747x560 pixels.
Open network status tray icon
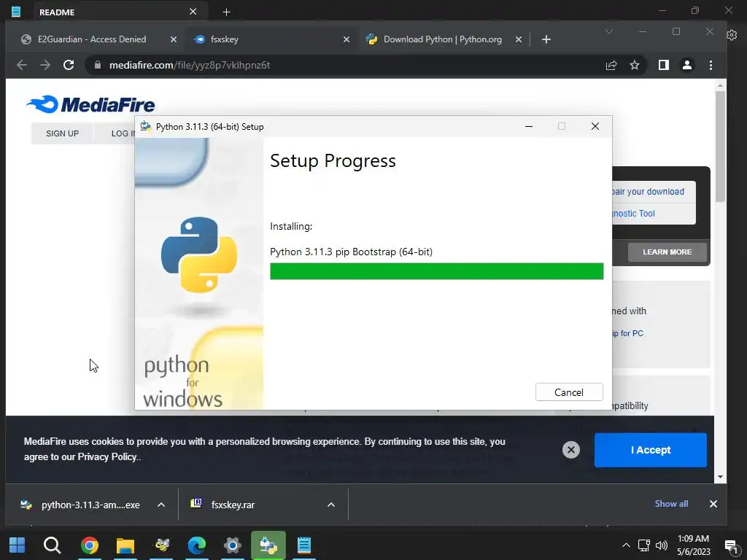(x=644, y=545)
